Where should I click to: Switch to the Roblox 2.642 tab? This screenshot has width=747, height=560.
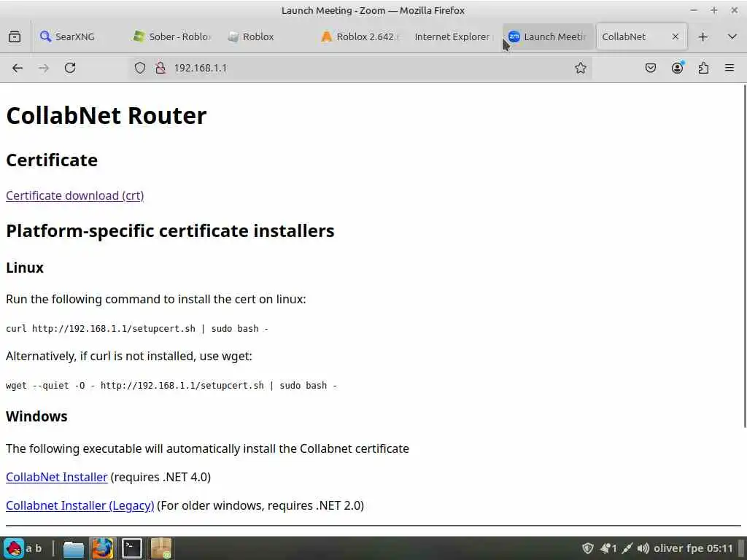(360, 36)
